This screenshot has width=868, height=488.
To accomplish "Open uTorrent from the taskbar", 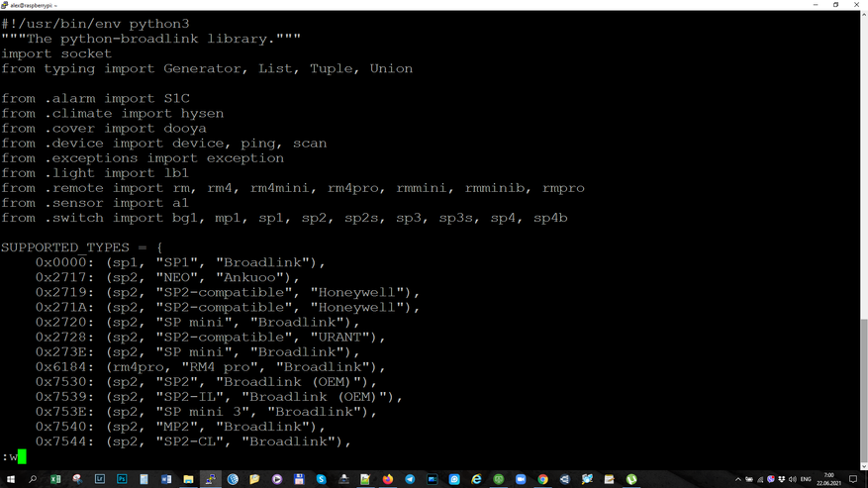I will coord(631,479).
